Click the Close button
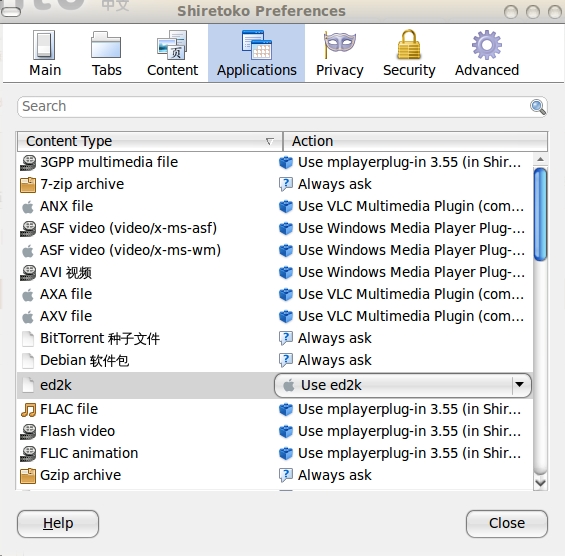This screenshot has height=556, width=565. point(507,524)
